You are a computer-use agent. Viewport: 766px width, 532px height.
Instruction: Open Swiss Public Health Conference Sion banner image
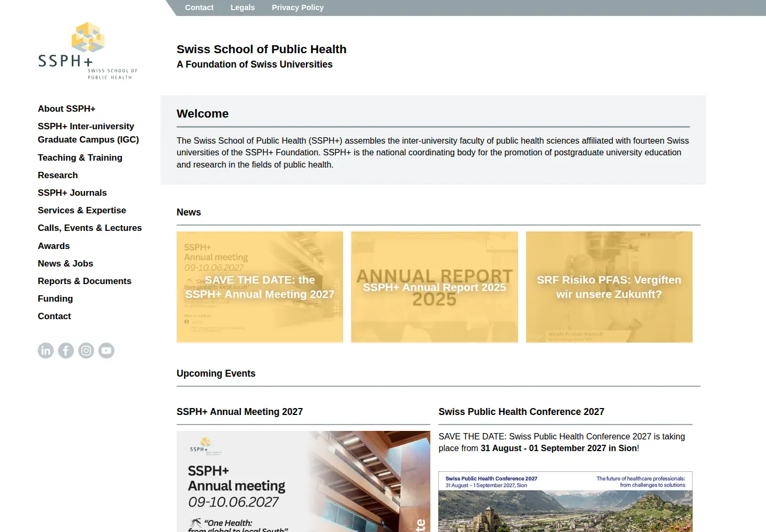point(565,502)
